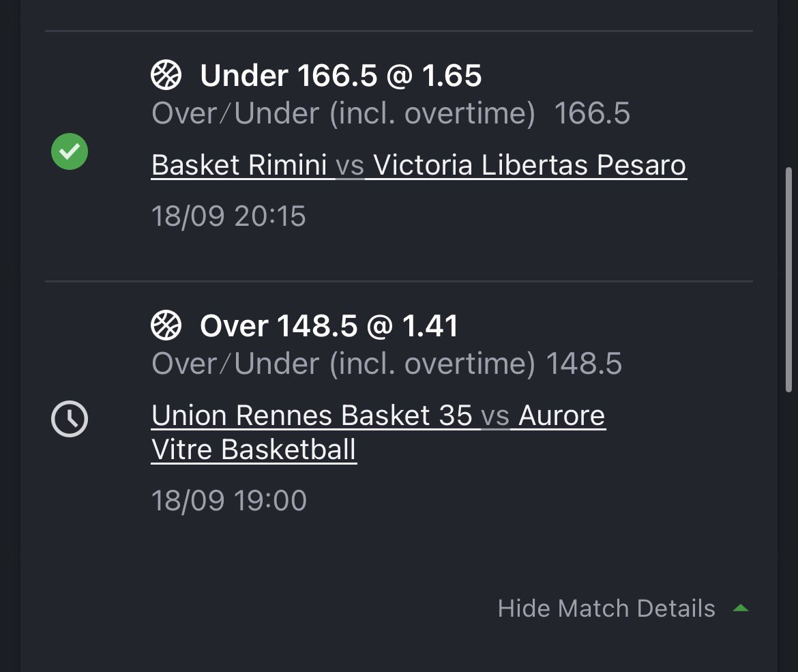This screenshot has height=672, width=798.
Task: Click Basket Rimini team name
Action: click(x=239, y=166)
